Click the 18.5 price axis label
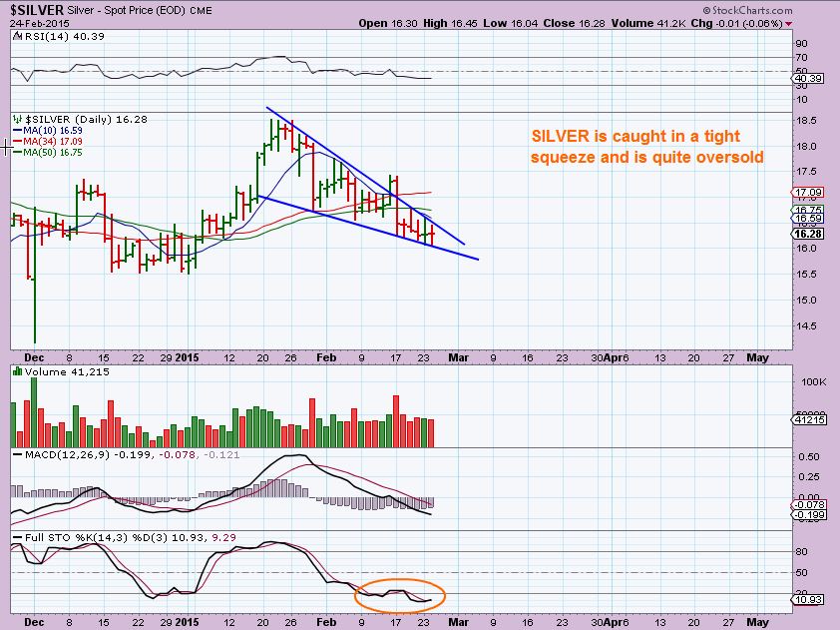Screen dimensions: 840x630 [x=806, y=121]
